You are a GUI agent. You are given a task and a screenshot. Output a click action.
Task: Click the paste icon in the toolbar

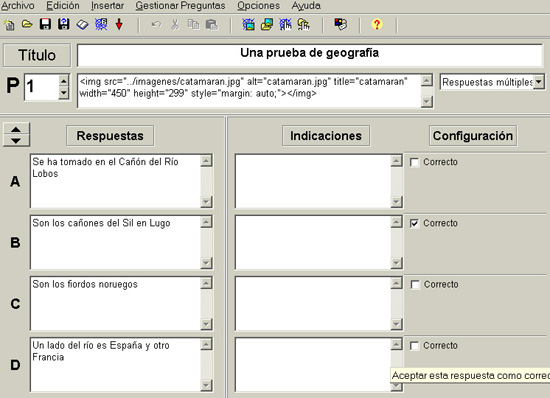coord(212,25)
